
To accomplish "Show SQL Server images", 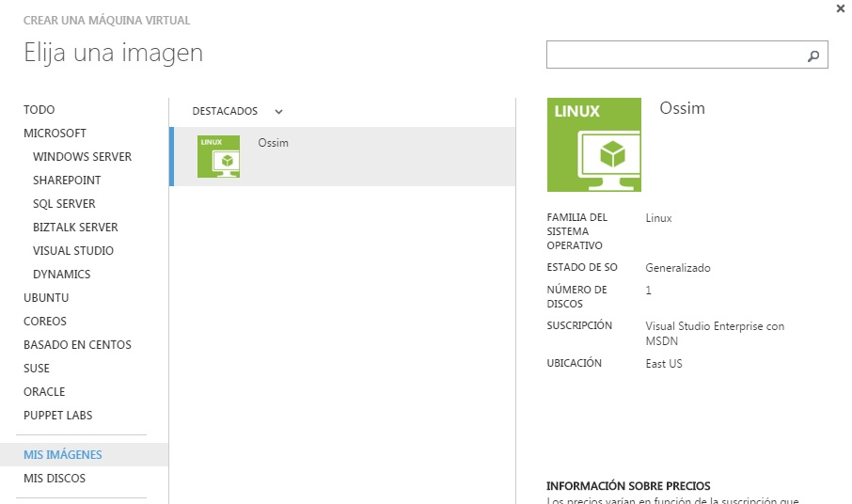I will (x=64, y=204).
